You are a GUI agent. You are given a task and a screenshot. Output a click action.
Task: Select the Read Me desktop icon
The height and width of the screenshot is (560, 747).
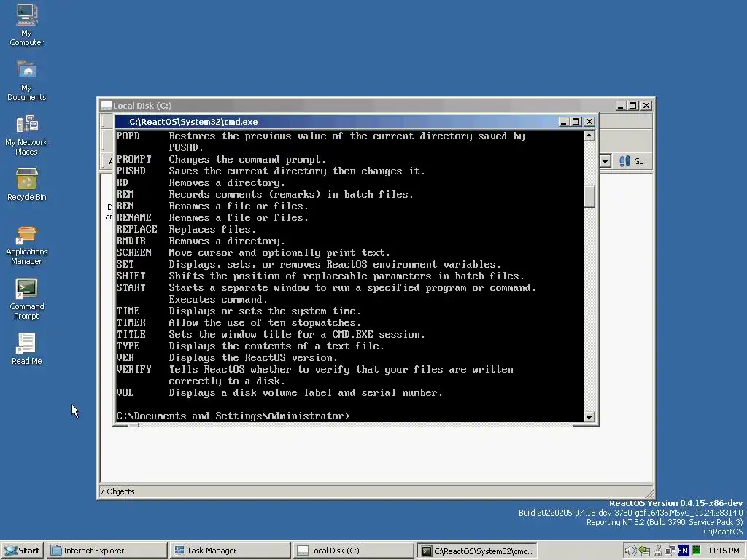pos(27,349)
